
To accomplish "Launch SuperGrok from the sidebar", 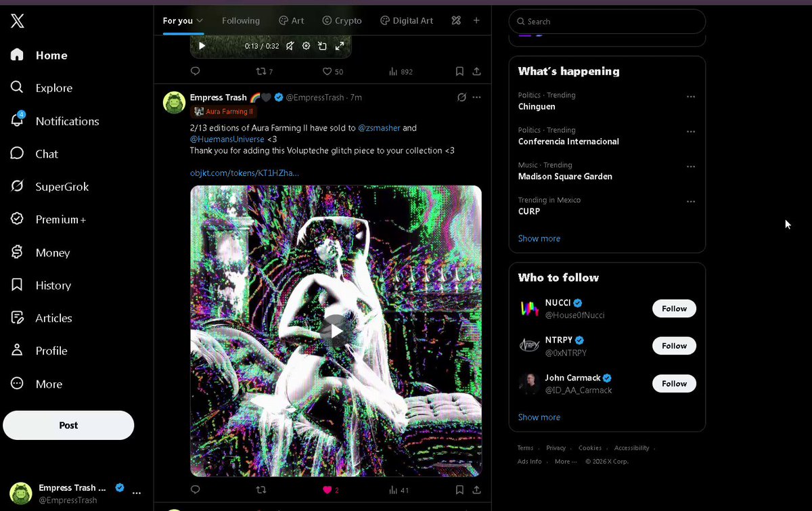I will coord(49,187).
